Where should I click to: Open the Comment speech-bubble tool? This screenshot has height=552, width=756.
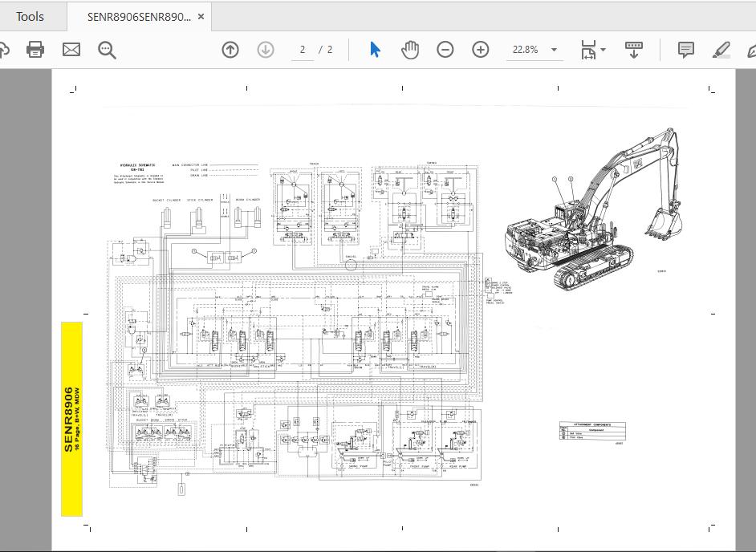click(685, 49)
